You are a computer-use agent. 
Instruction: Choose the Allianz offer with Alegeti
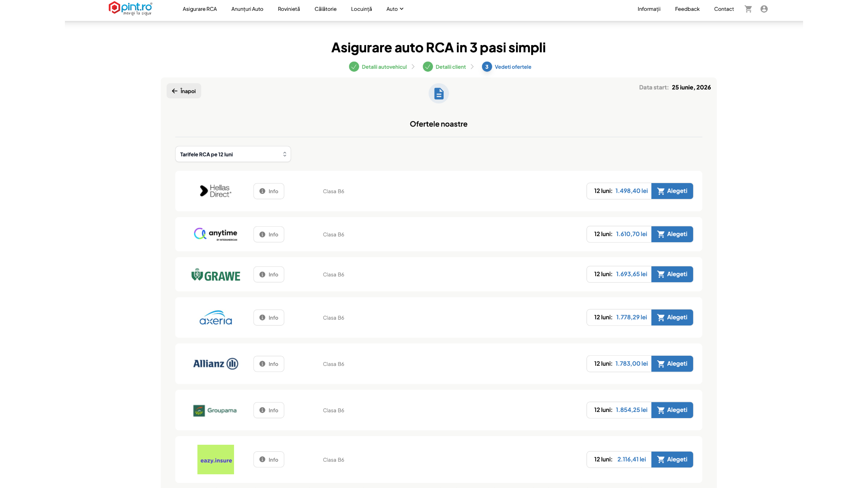click(x=672, y=364)
